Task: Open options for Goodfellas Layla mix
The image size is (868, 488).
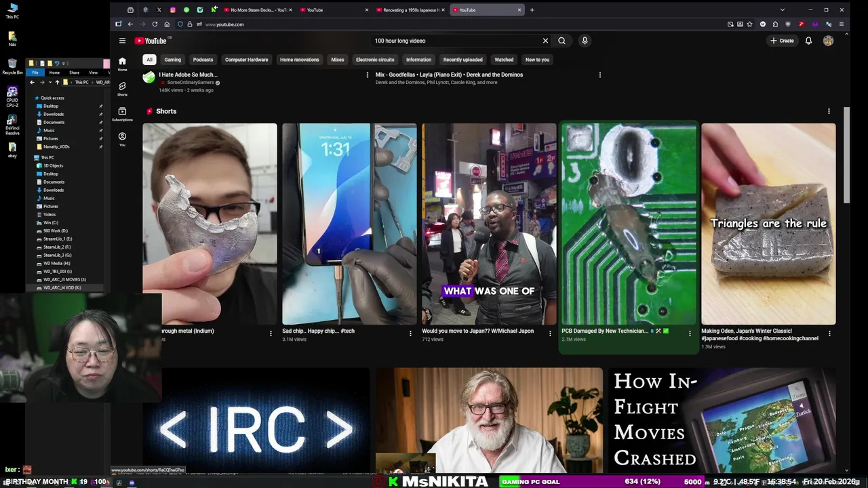Action: coord(599,75)
